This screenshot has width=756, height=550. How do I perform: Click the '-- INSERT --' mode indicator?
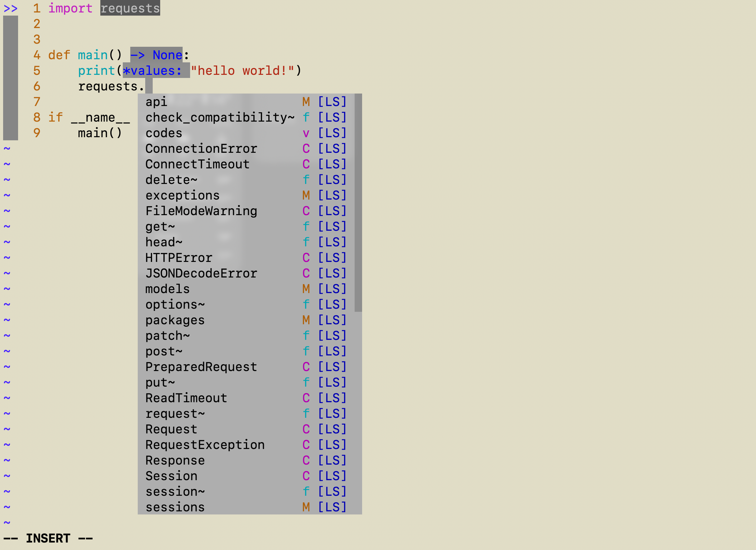pos(48,538)
